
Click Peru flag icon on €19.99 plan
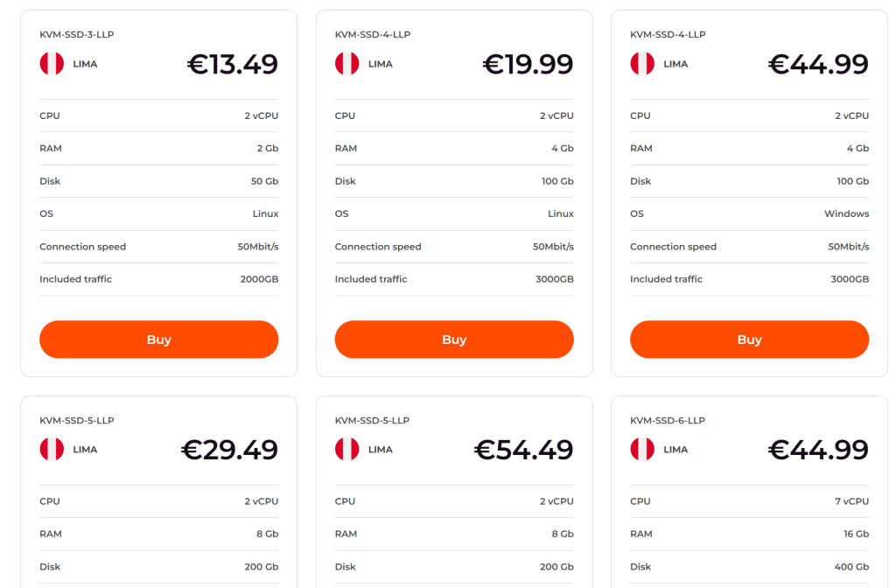pos(346,63)
